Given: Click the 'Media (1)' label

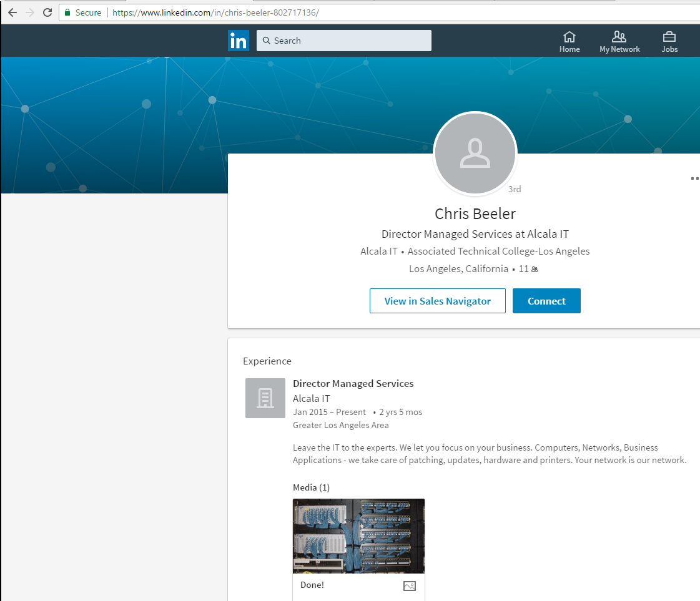Looking at the screenshot, I should click(311, 487).
